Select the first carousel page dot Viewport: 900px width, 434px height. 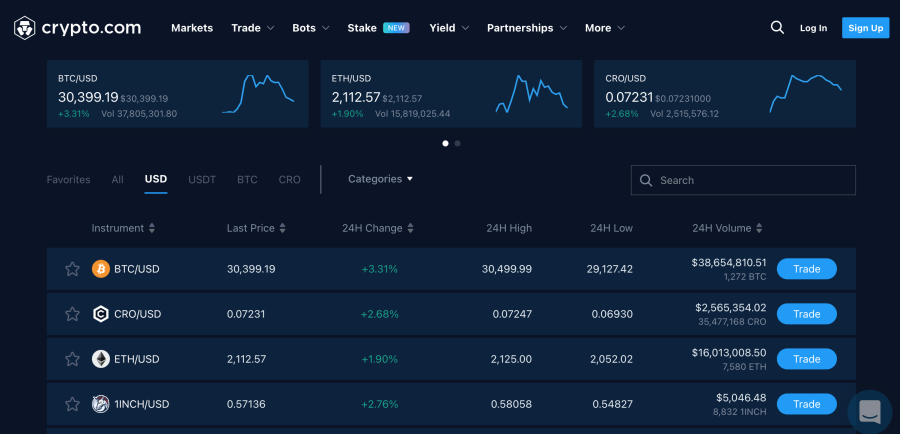[445, 144]
